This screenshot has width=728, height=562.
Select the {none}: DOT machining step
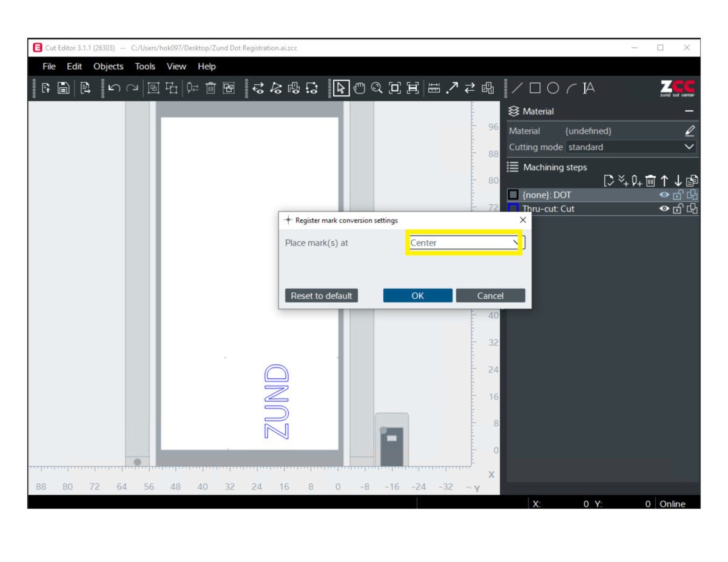[603, 195]
